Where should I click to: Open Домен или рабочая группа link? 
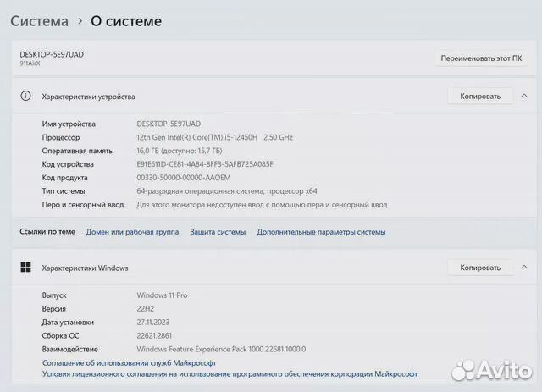pyautogui.click(x=132, y=232)
